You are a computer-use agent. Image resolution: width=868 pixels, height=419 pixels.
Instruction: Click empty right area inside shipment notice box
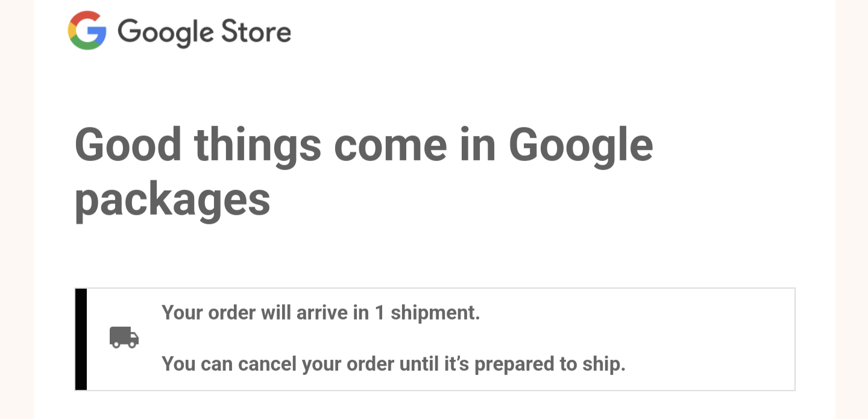click(711, 339)
